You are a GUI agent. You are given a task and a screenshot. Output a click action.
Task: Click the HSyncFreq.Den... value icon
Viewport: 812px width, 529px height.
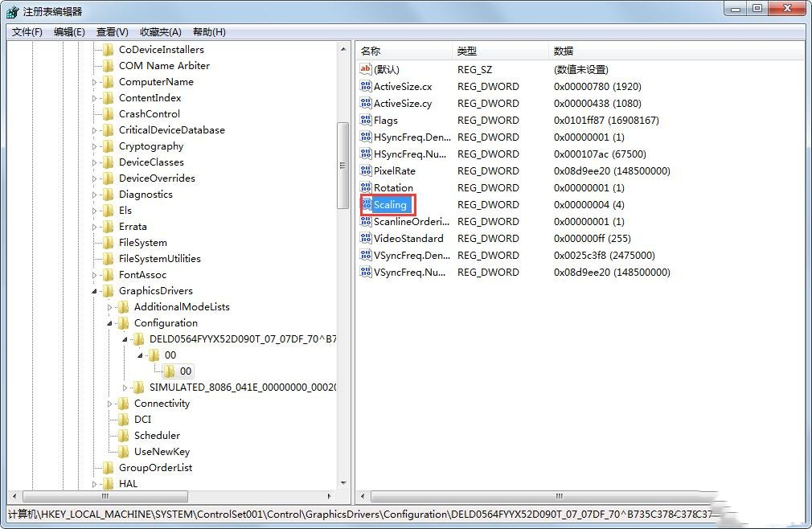point(366,137)
